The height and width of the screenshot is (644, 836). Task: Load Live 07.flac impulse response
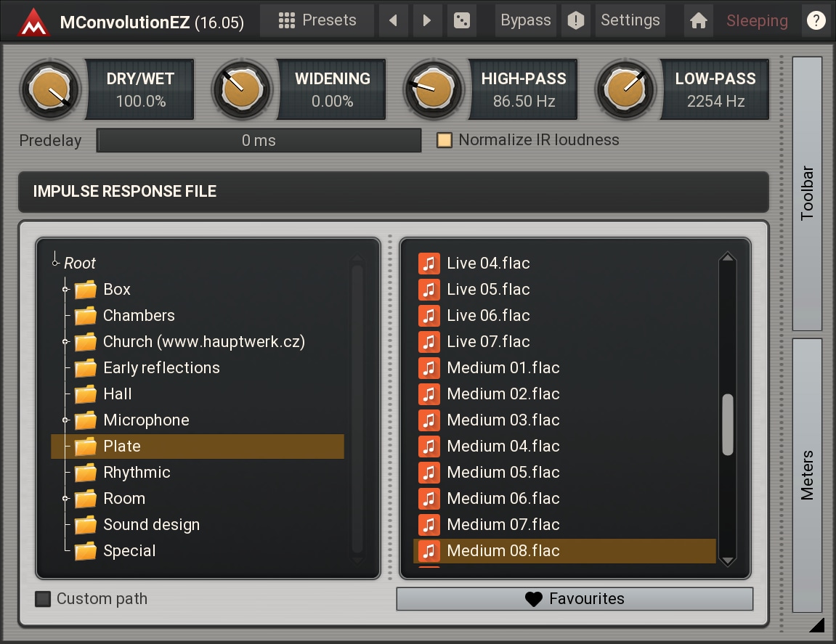pos(564,342)
